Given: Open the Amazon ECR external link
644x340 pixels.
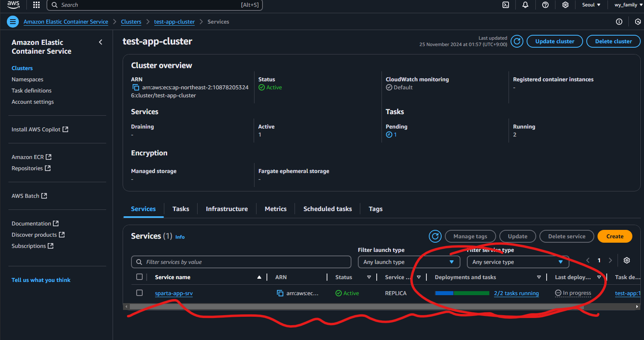Looking at the screenshot, I should coord(31,157).
